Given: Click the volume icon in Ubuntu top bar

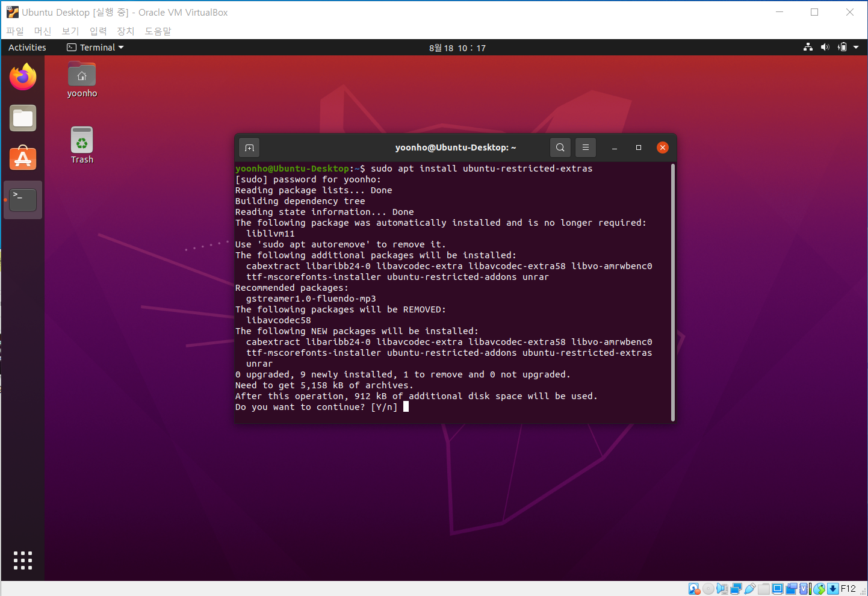Looking at the screenshot, I should tap(825, 47).
